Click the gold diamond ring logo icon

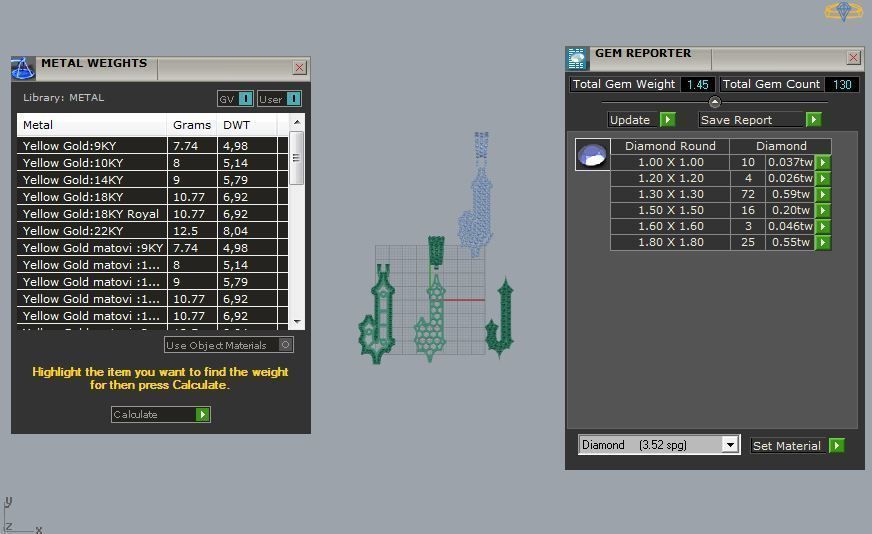click(x=844, y=12)
